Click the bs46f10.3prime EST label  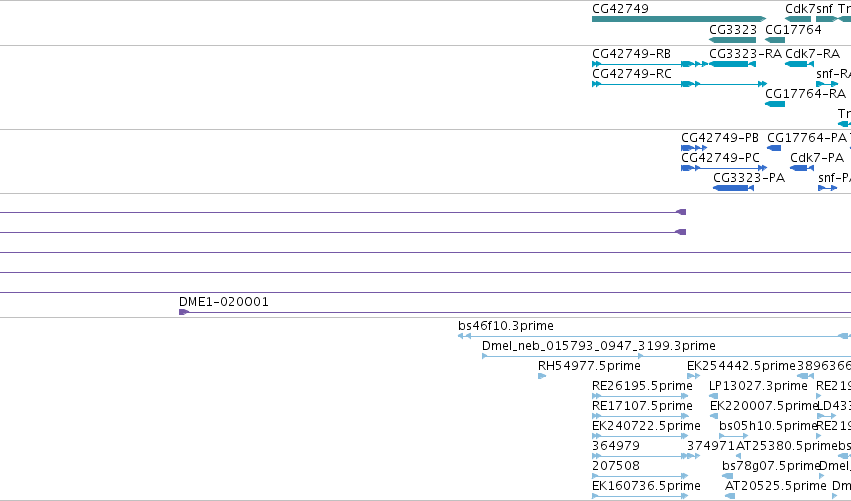point(506,326)
